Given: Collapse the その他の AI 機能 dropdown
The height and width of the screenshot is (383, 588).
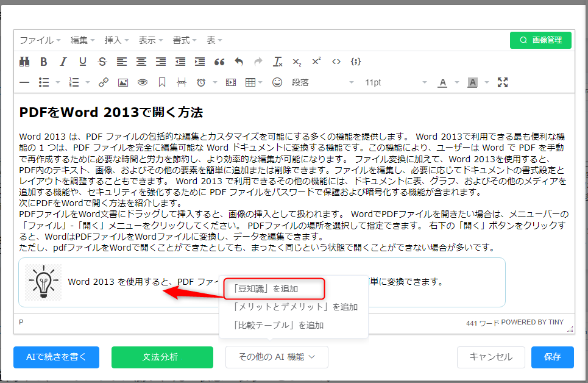Looking at the screenshot, I should (x=277, y=357).
